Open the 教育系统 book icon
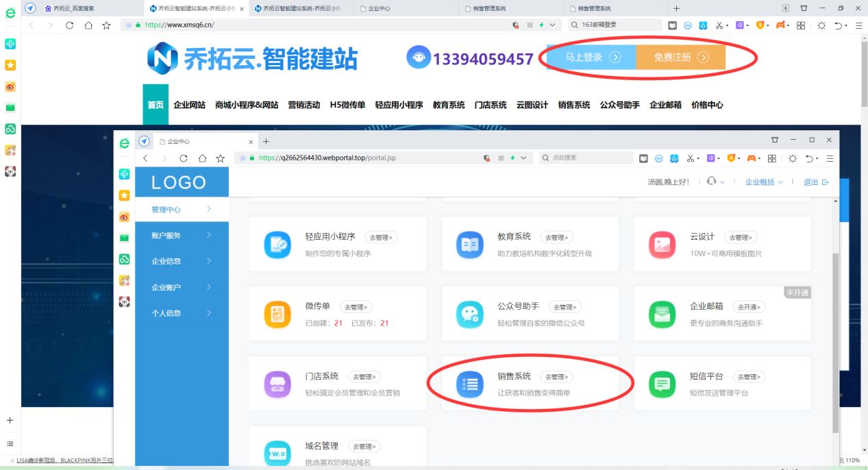This screenshot has height=470, width=868. (x=470, y=245)
